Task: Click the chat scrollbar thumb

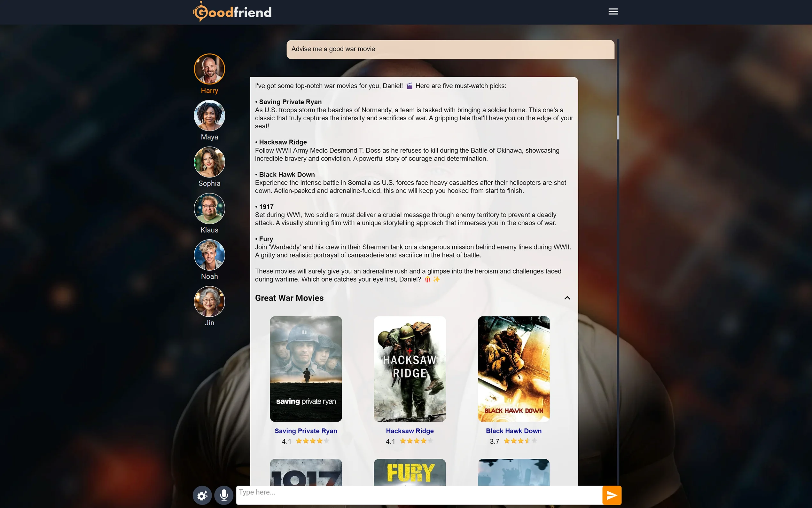Action: click(618, 127)
